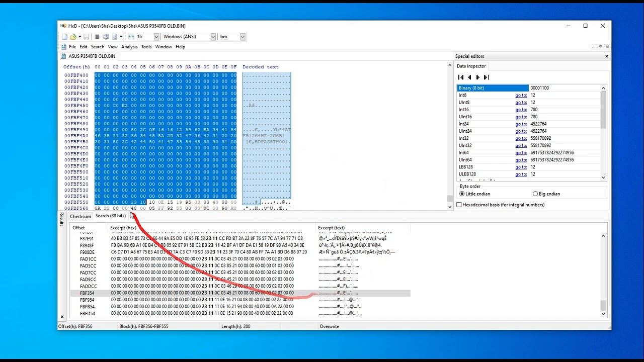The height and width of the screenshot is (362, 644).
Task: Open disk using the disk icon
Action: (106, 37)
